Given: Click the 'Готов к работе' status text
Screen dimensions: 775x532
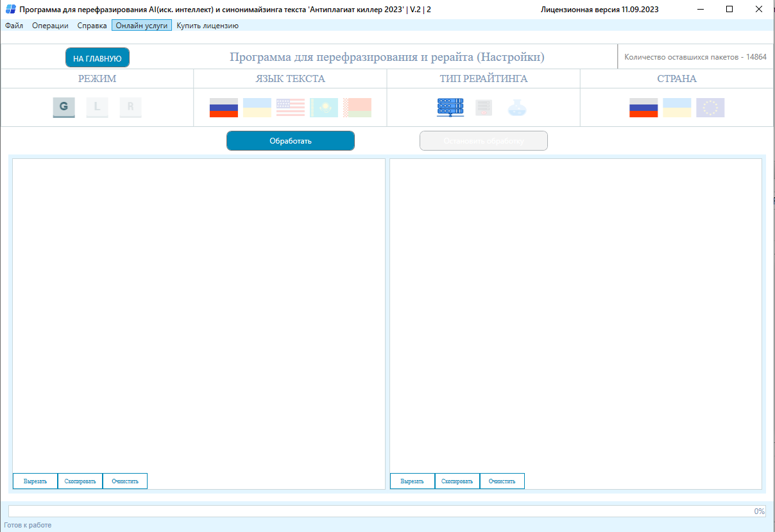Looking at the screenshot, I should 28,525.
